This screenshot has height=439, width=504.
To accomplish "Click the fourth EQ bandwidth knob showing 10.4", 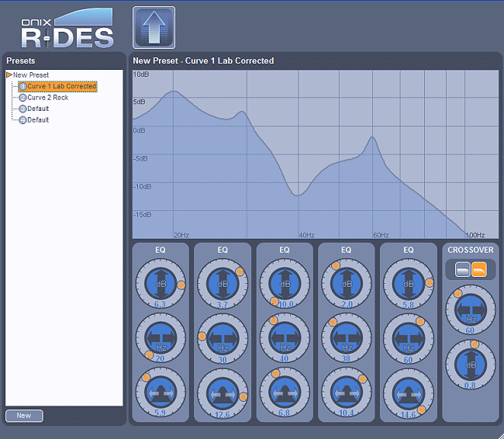I will (347, 392).
